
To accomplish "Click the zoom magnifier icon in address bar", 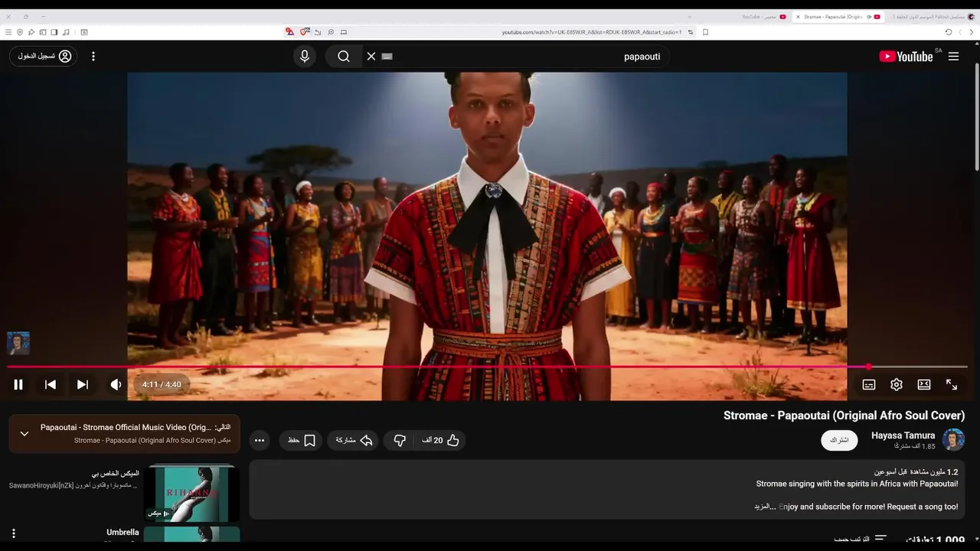I will coord(331,32).
